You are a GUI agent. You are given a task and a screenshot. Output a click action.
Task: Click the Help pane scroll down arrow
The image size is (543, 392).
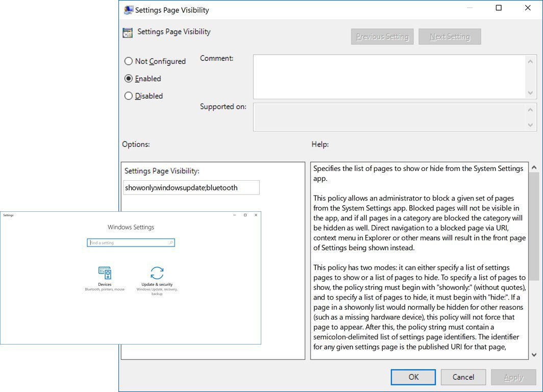[x=534, y=355]
